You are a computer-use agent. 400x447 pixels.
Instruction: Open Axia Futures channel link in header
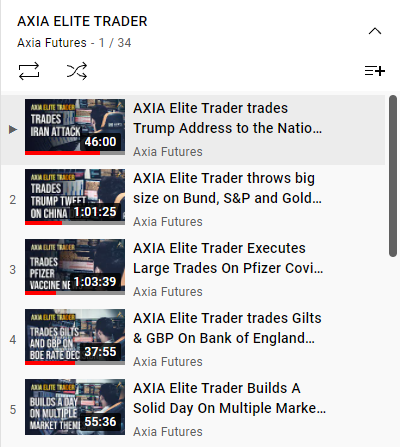[52, 43]
